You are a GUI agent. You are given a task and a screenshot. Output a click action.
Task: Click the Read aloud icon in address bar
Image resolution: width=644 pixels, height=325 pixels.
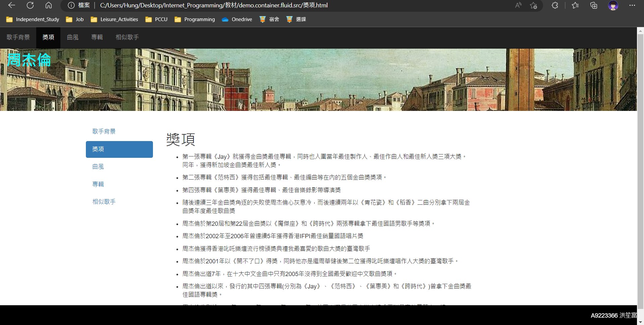[x=518, y=5]
